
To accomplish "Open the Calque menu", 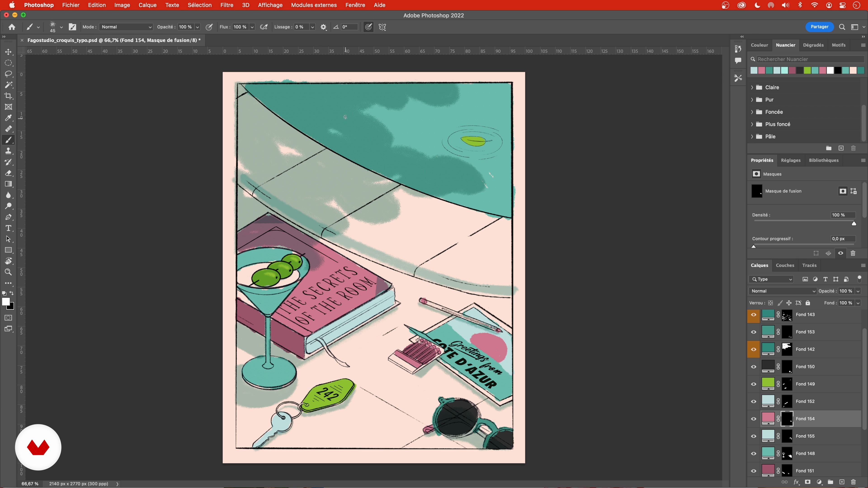I will pyautogui.click(x=148, y=5).
